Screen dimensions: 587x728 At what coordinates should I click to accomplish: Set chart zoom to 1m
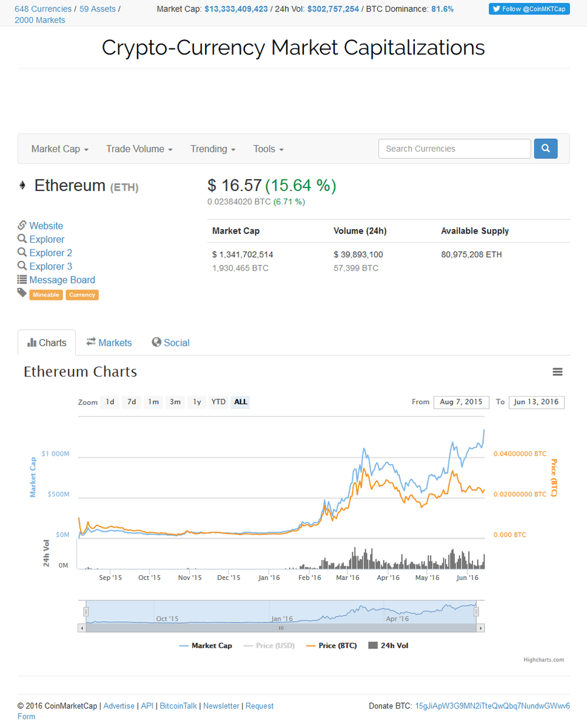153,402
